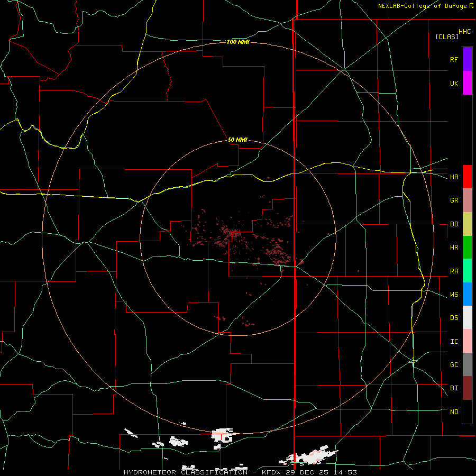476x476 pixels.
Task: Click the "DS" legend label
Action: click(x=454, y=318)
